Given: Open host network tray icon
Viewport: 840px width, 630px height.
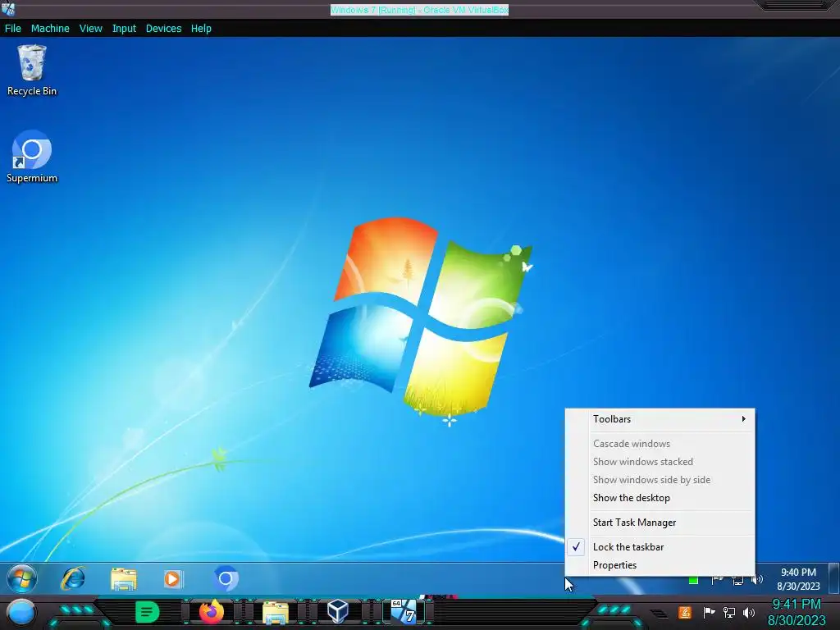Looking at the screenshot, I should pos(729,612).
